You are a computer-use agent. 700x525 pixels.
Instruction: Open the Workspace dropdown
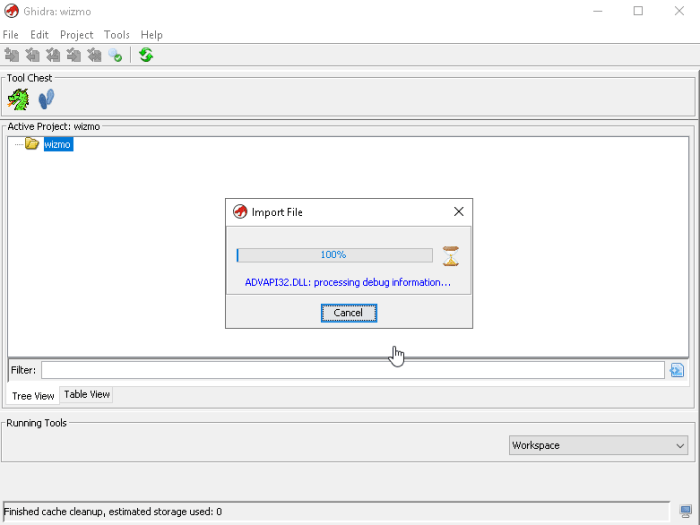(x=598, y=445)
